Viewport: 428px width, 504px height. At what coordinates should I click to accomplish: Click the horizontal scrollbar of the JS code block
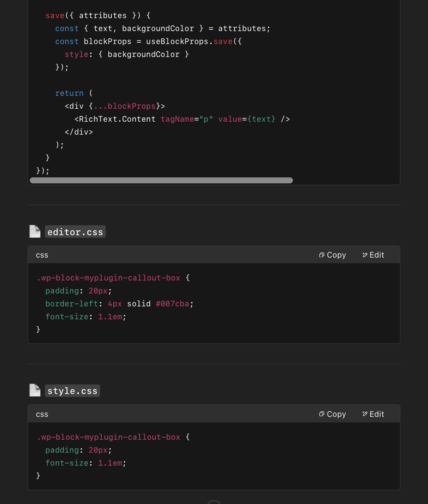pyautogui.click(x=161, y=180)
